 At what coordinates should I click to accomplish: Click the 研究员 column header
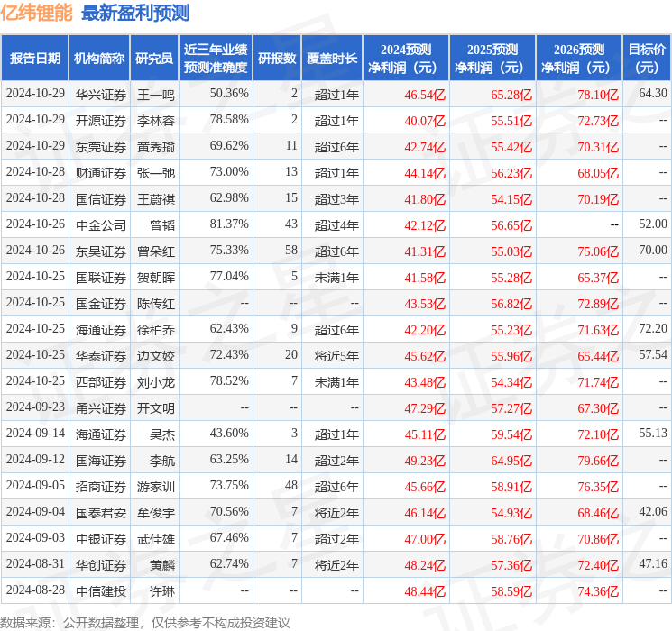(154, 59)
